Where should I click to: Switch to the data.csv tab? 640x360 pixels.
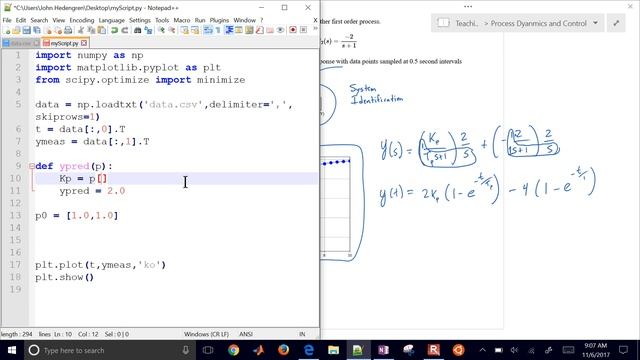(x=21, y=43)
